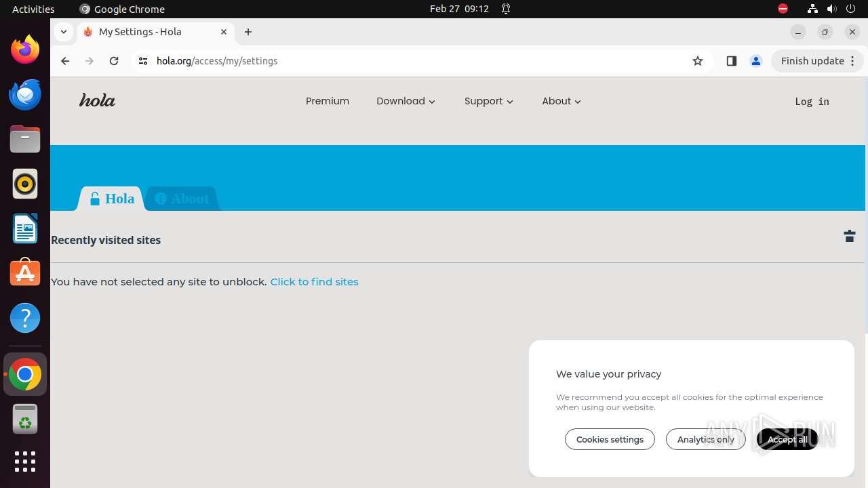Open Chrome side panel icon
868x488 pixels.
pos(731,61)
